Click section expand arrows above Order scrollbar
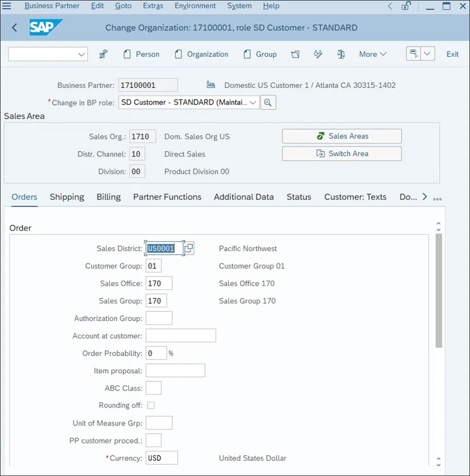The width and height of the screenshot is (470, 476). 438,227
